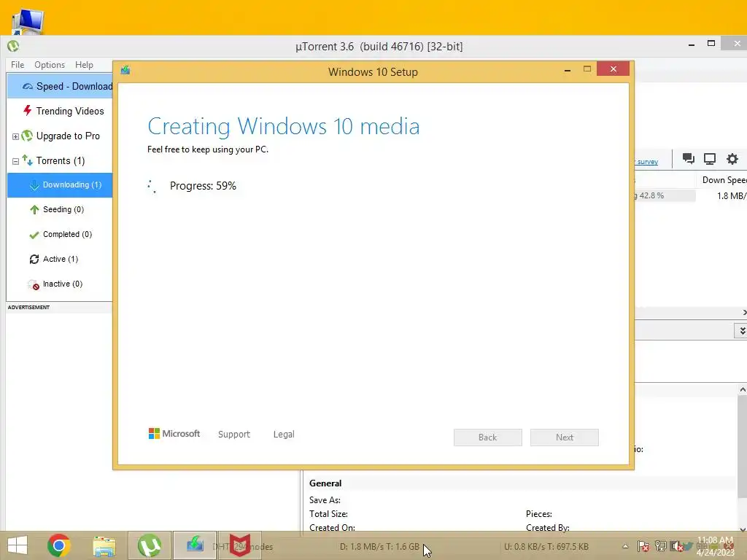Screen dimensions: 747x560
Task: Click status bar upload speed U: 0.8 KB/s
Action: point(546,547)
